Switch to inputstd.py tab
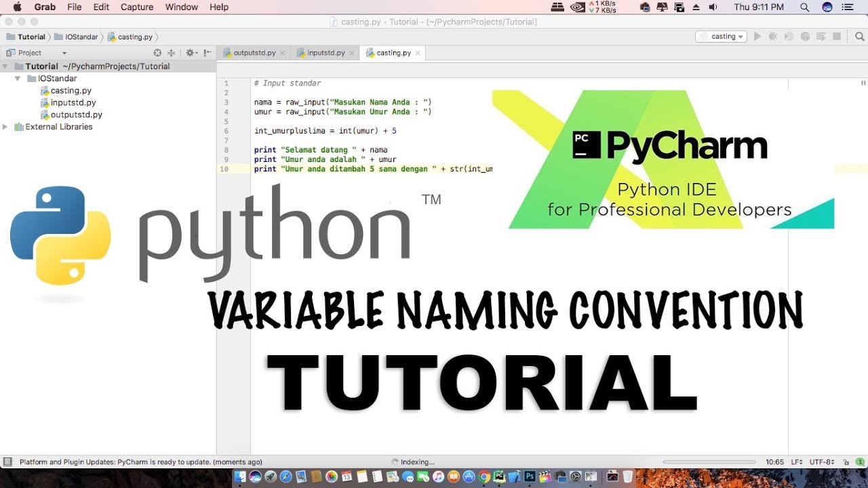The height and width of the screenshot is (488, 868). 325,53
